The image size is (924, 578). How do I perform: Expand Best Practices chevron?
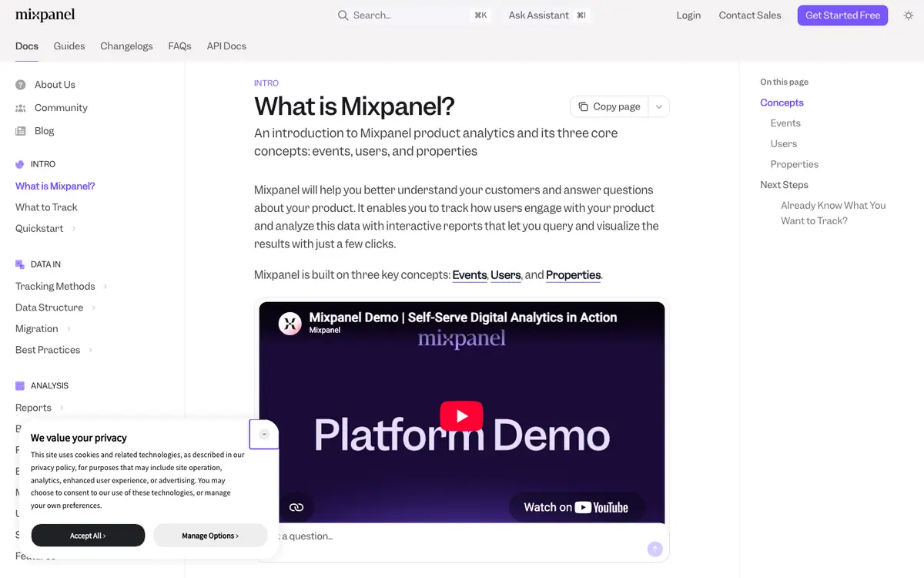90,350
